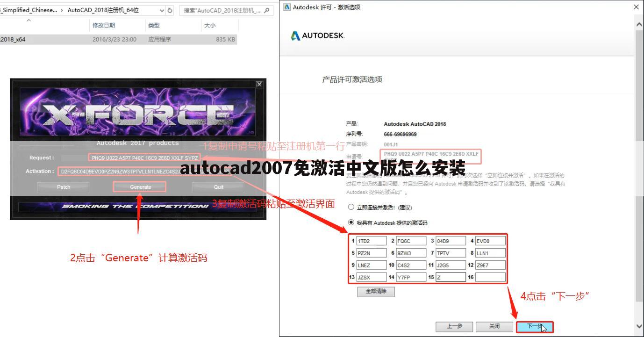Select '我具有 Autodesk 提供的激活码' radio option
The width and height of the screenshot is (644, 337).
click(351, 222)
